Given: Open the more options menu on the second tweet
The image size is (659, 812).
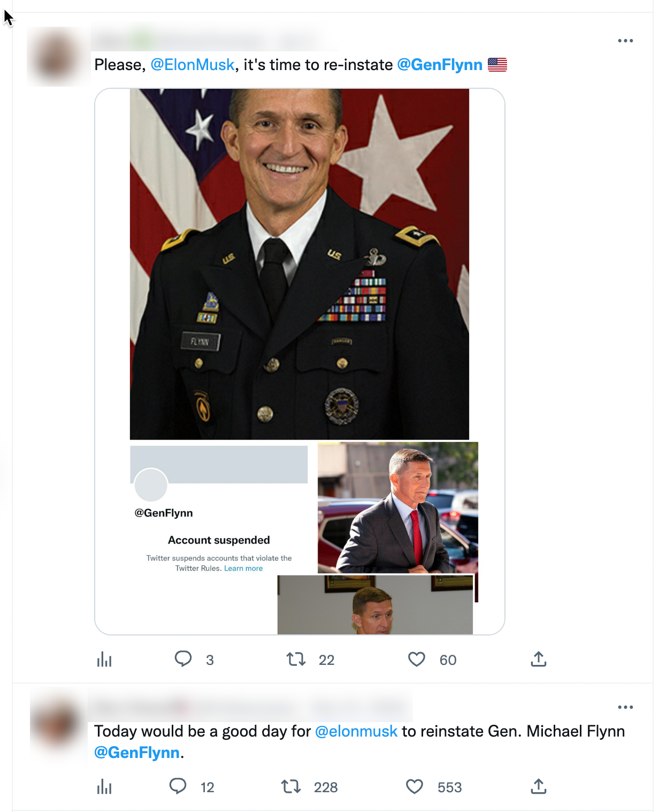Looking at the screenshot, I should [626, 707].
